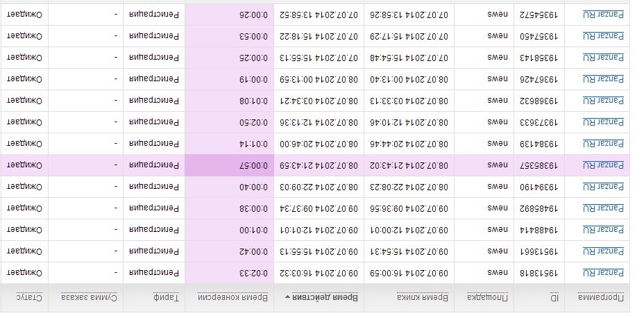Click click-time cell 08.07.2014 03:33:13
Image resolution: width=644 pixels, height=318 pixels.
click(409, 101)
